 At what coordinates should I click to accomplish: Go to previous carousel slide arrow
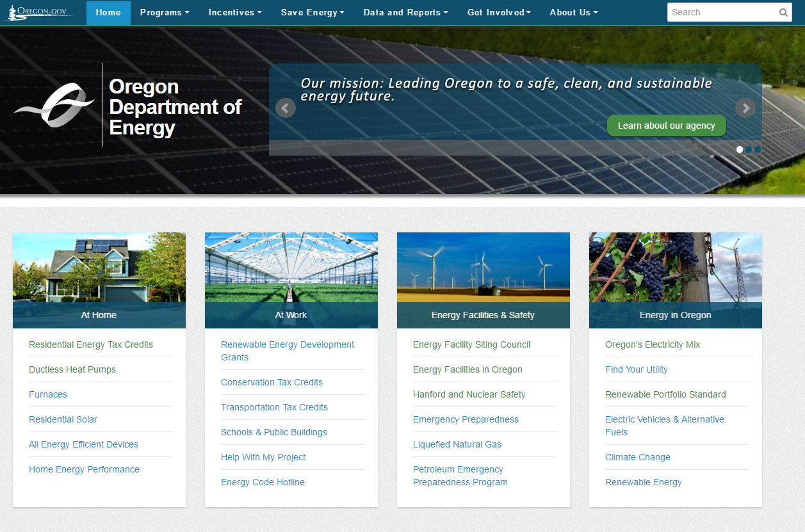point(286,108)
